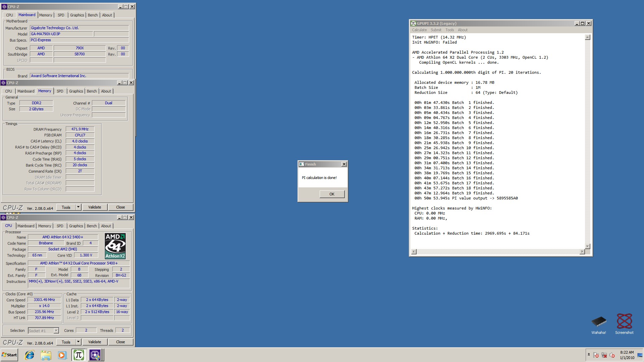Confirm the Finish dialog with OK
644x362 pixels.
pyautogui.click(x=332, y=194)
